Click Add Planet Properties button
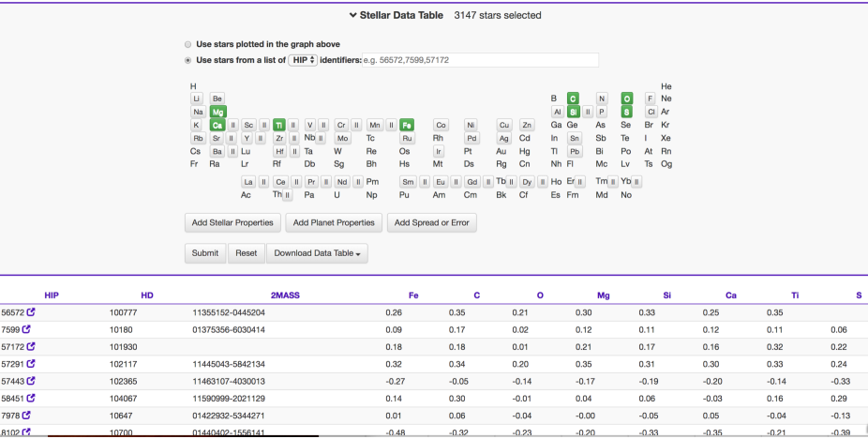The height and width of the screenshot is (439, 868). coord(335,223)
